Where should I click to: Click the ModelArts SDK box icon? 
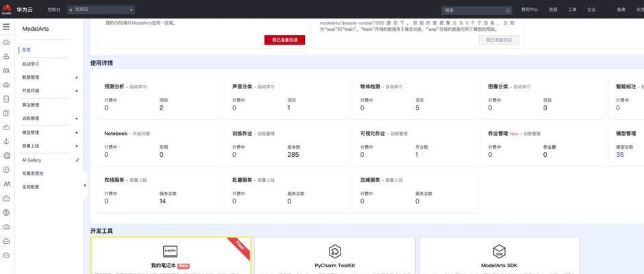(499, 251)
